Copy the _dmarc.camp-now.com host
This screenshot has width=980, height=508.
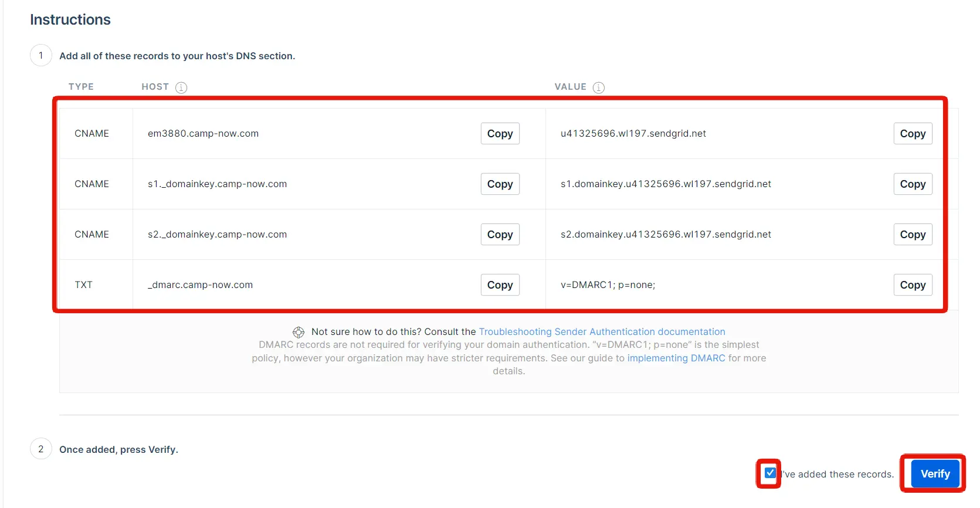[500, 285]
